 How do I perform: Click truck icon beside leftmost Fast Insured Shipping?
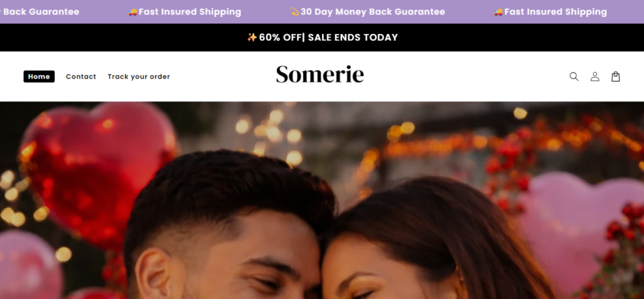[132, 12]
